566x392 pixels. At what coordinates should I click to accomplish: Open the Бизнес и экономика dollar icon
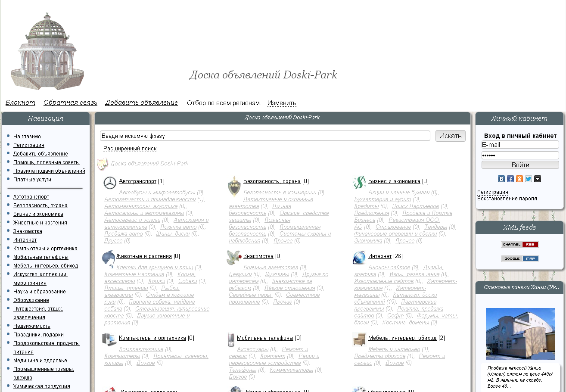click(x=359, y=183)
